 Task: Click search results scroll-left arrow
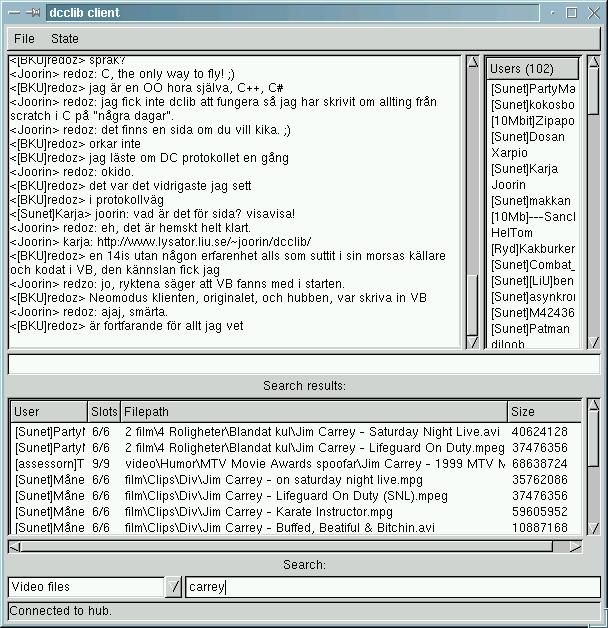tap(16, 547)
